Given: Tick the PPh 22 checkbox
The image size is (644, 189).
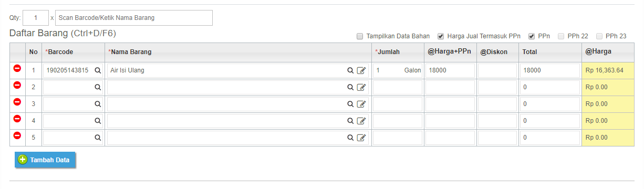Looking at the screenshot, I should 561,36.
